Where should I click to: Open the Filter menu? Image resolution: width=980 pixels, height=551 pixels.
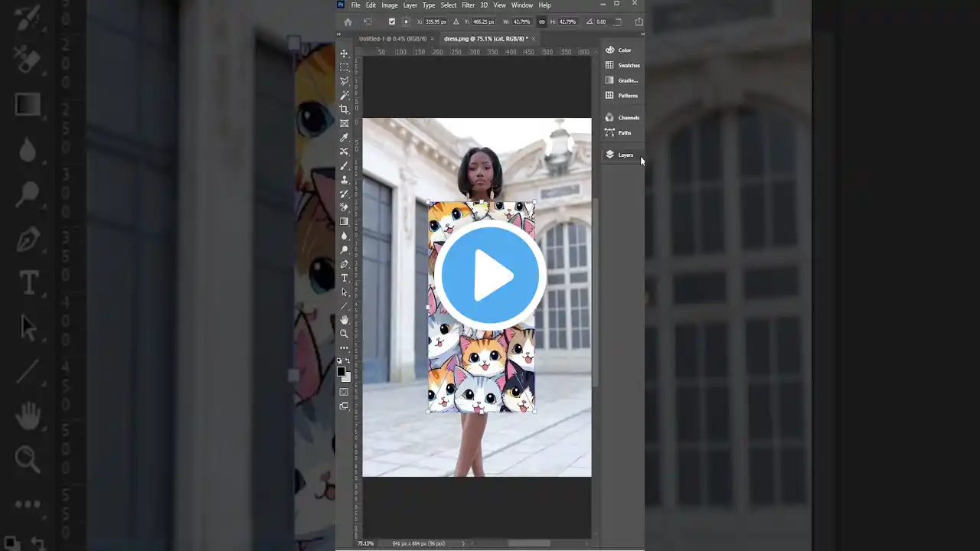(468, 5)
